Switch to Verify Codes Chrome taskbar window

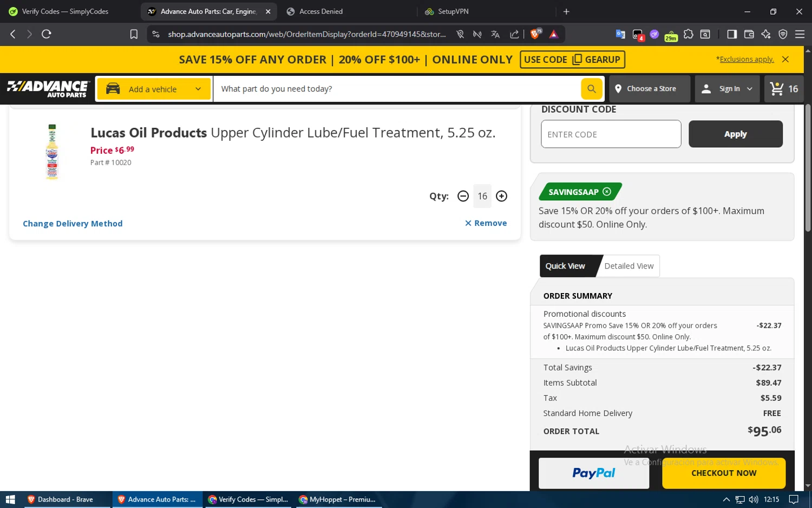point(248,499)
